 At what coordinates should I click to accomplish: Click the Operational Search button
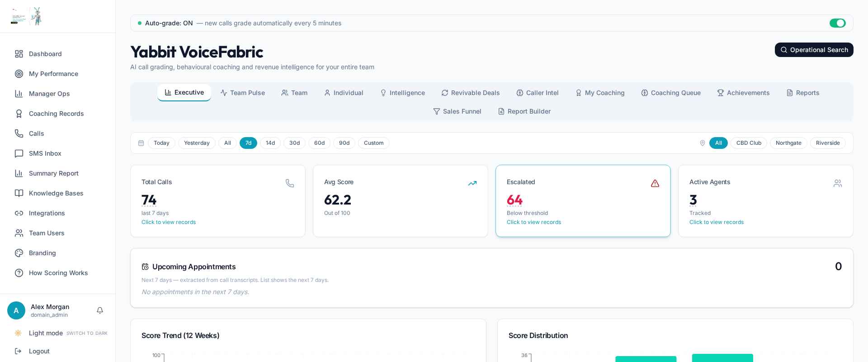coord(814,50)
